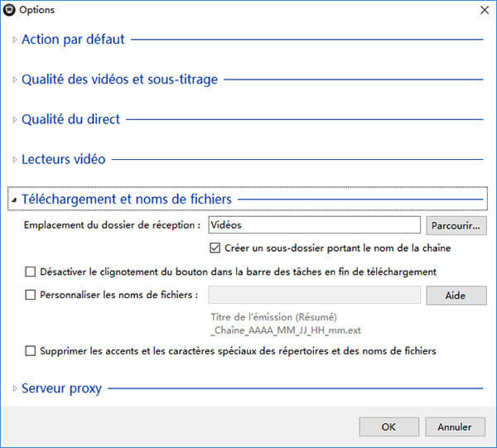497x448 pixels.
Task: Enable Supprimer les accents et caractères spéciaux
Action: pos(31,351)
